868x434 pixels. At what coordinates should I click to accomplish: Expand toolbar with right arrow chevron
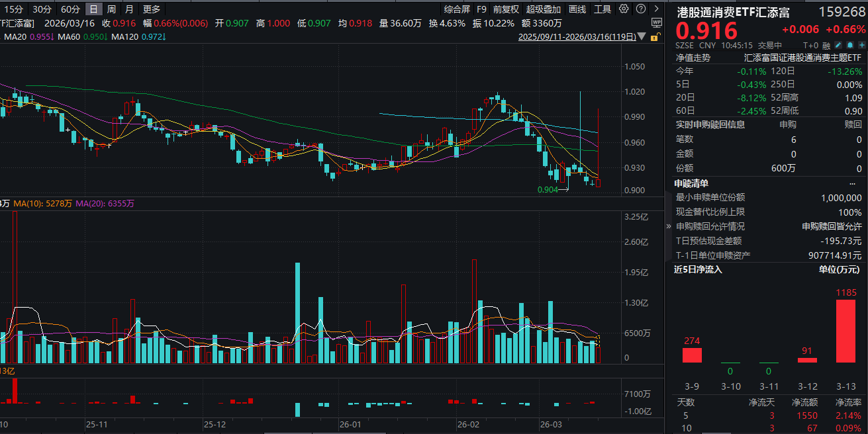click(x=655, y=9)
